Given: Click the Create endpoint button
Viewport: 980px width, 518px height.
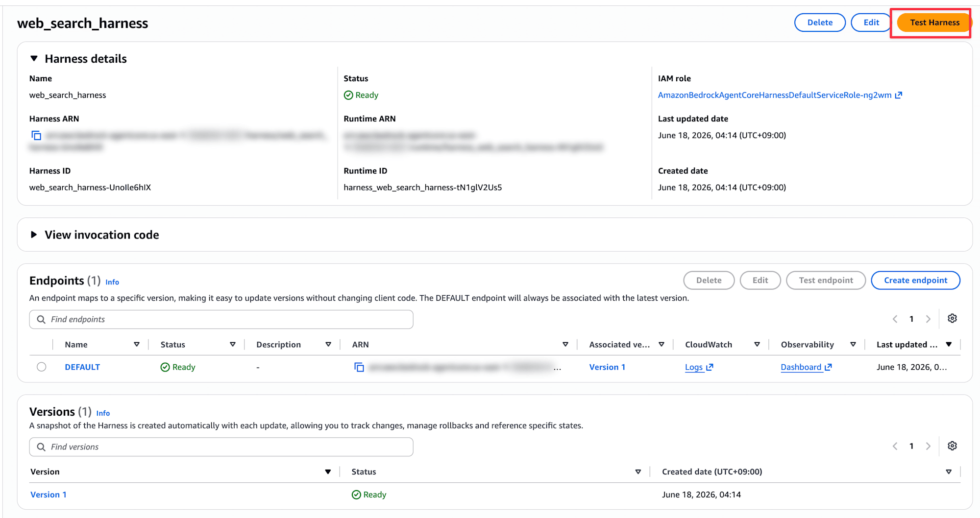Looking at the screenshot, I should (915, 281).
